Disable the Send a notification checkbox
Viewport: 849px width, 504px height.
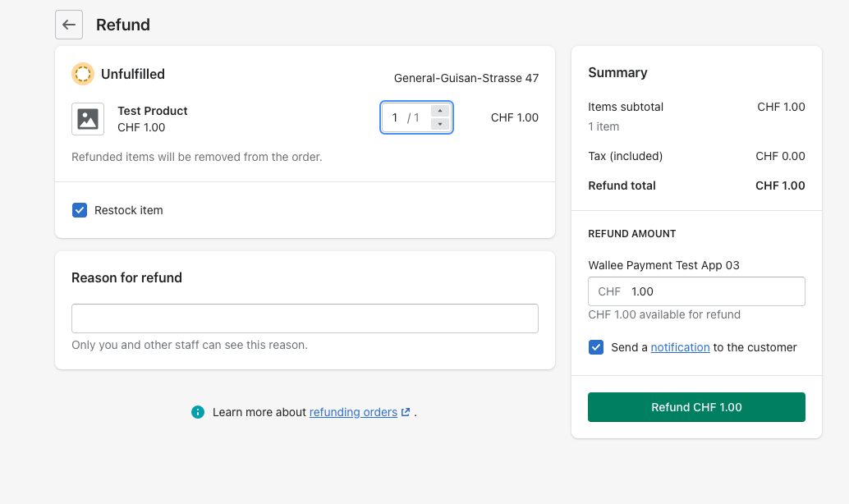596,347
